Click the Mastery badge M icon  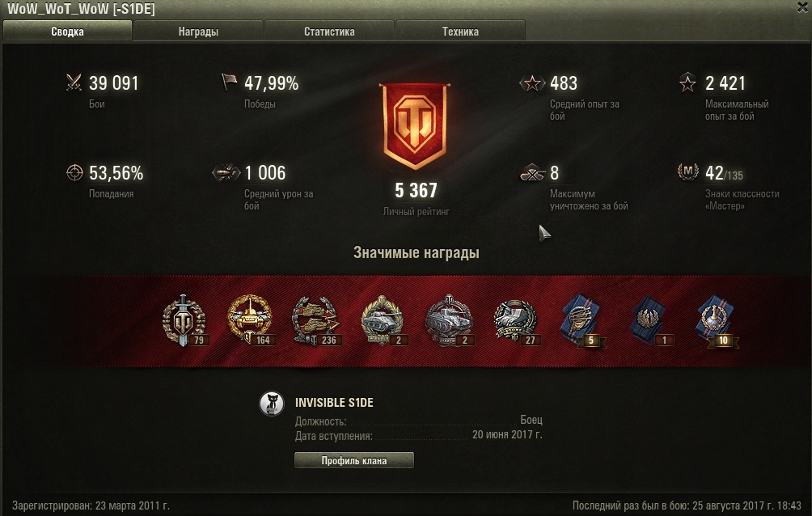click(x=687, y=171)
